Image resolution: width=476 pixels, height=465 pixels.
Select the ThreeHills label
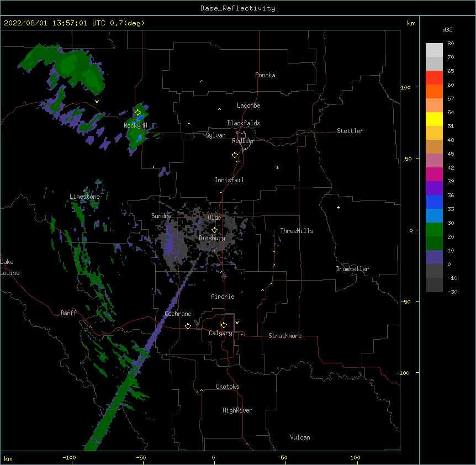297,231
